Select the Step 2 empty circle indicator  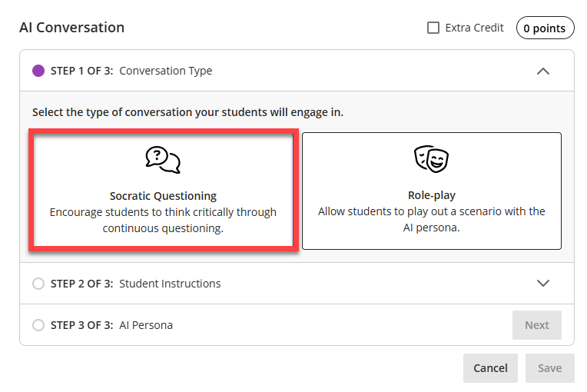(x=38, y=284)
